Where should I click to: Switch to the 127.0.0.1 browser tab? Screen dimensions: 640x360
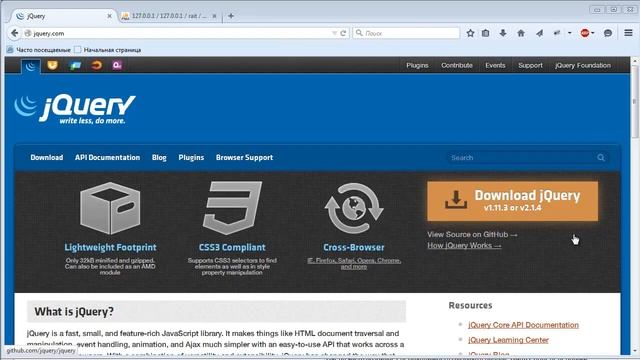[x=169, y=16]
